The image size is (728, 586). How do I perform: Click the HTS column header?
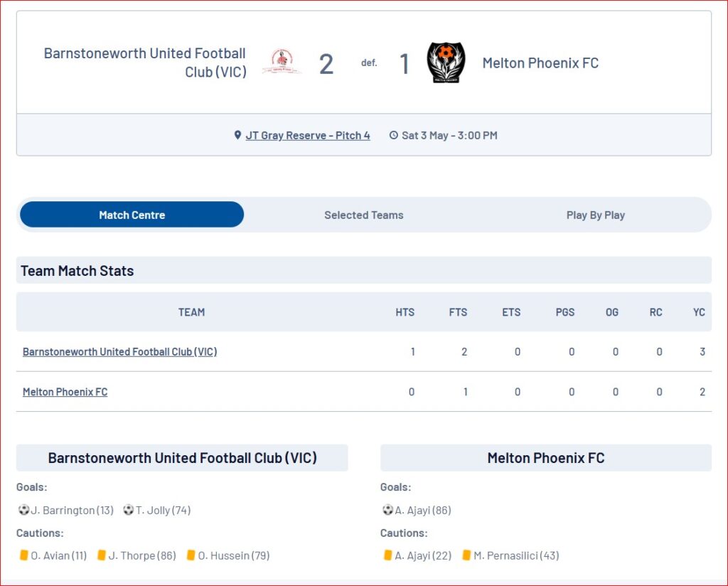405,312
